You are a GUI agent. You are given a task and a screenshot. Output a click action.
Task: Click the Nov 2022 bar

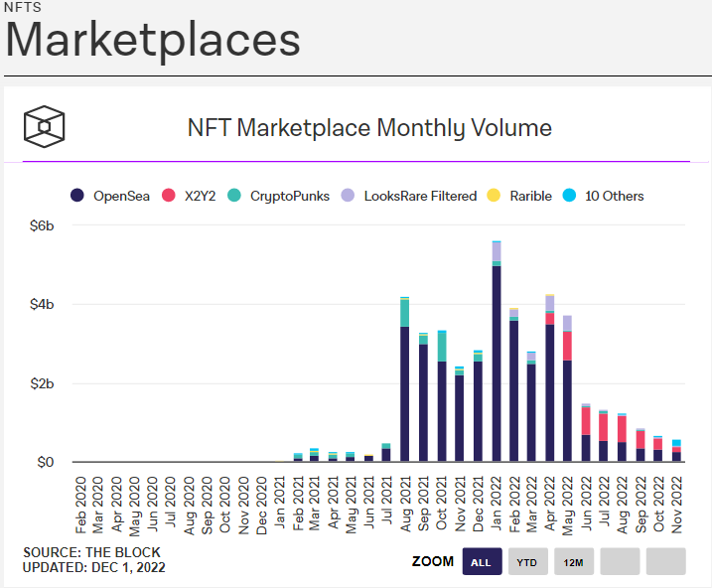[x=676, y=451]
